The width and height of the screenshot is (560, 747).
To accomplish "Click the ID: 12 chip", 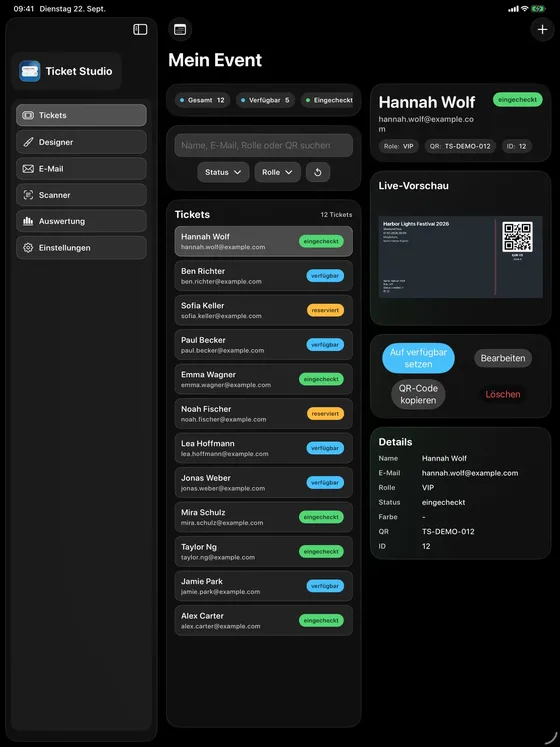I will tap(517, 146).
